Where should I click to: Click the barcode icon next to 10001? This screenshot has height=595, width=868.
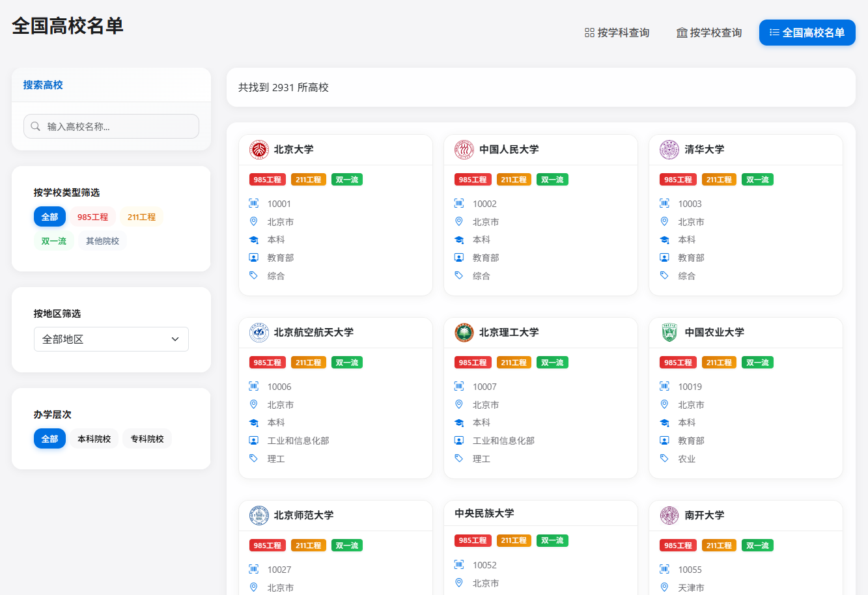[254, 203]
